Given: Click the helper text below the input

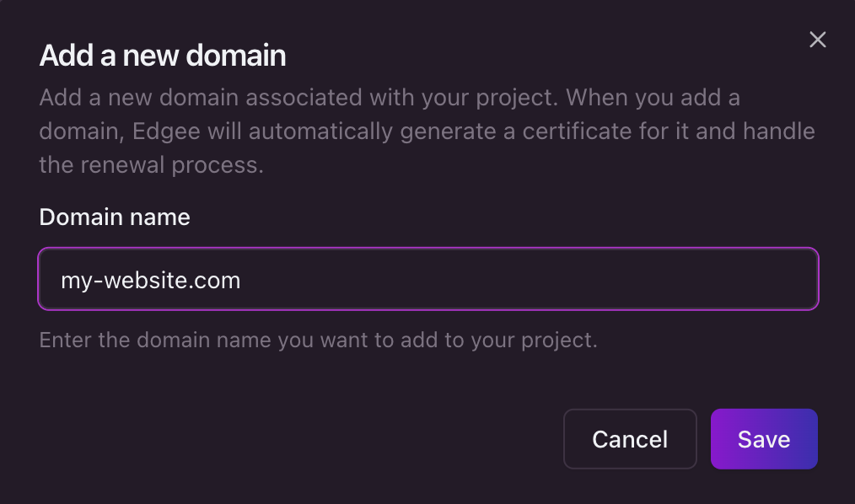Looking at the screenshot, I should click(318, 340).
